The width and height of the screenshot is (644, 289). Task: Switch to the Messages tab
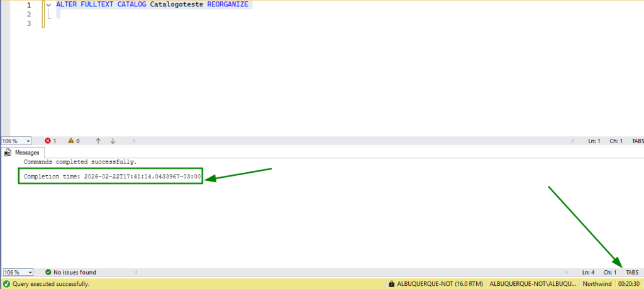pyautogui.click(x=23, y=152)
